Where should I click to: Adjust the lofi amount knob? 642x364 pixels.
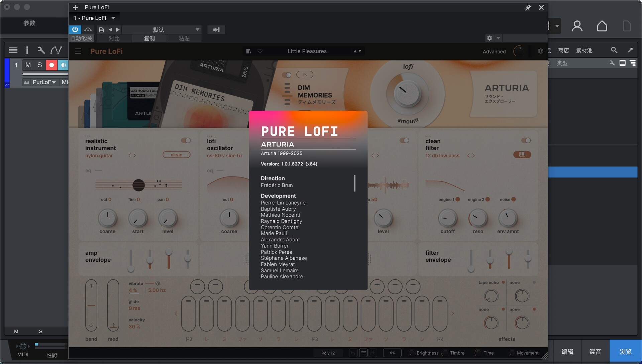pos(407,94)
